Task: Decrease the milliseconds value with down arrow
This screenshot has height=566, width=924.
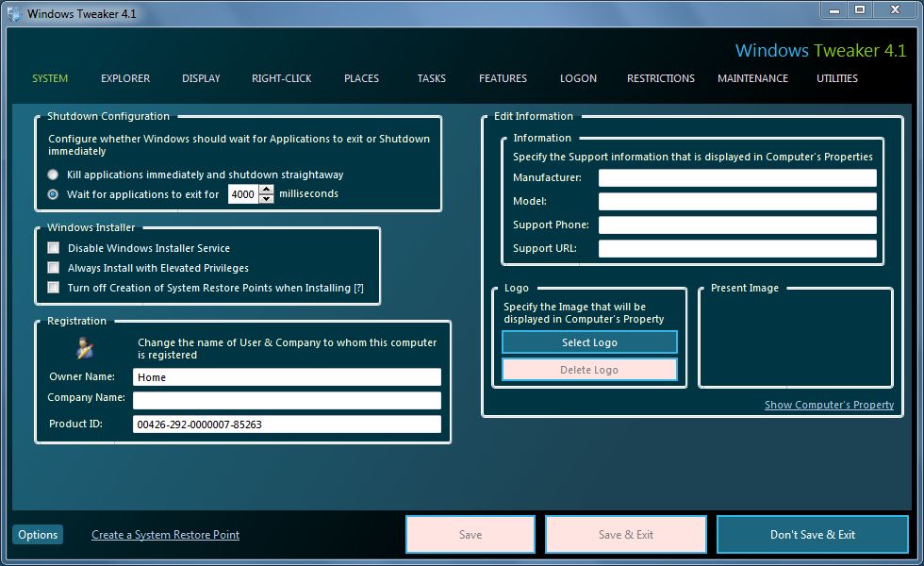Action: (x=266, y=199)
